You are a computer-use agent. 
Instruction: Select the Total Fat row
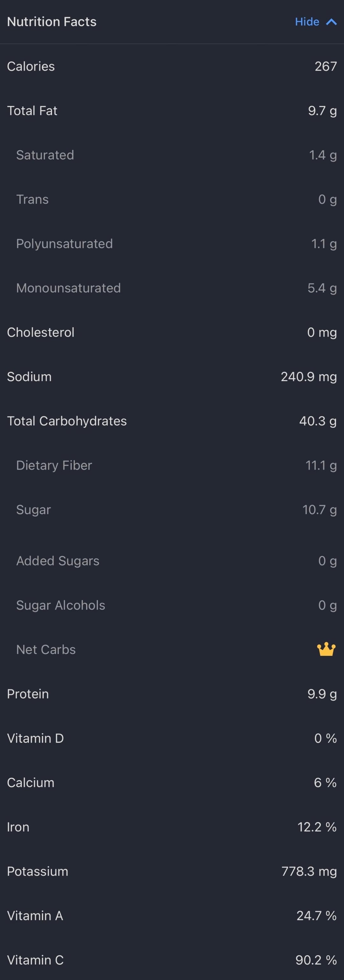32,111
